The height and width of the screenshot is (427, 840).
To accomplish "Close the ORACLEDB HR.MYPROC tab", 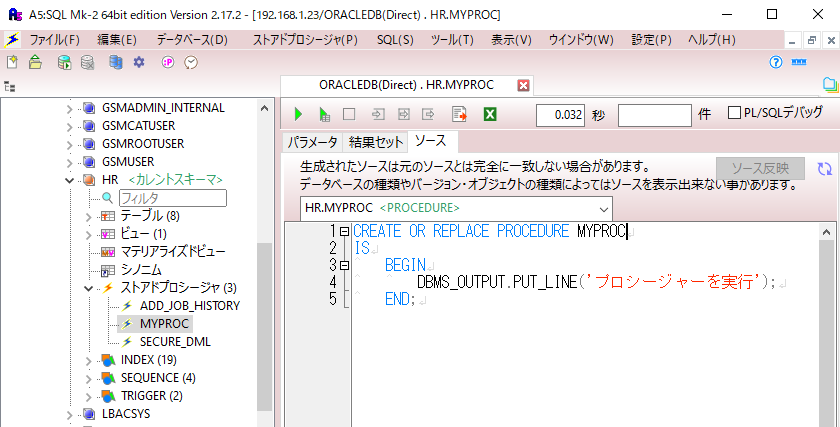I will (522, 86).
